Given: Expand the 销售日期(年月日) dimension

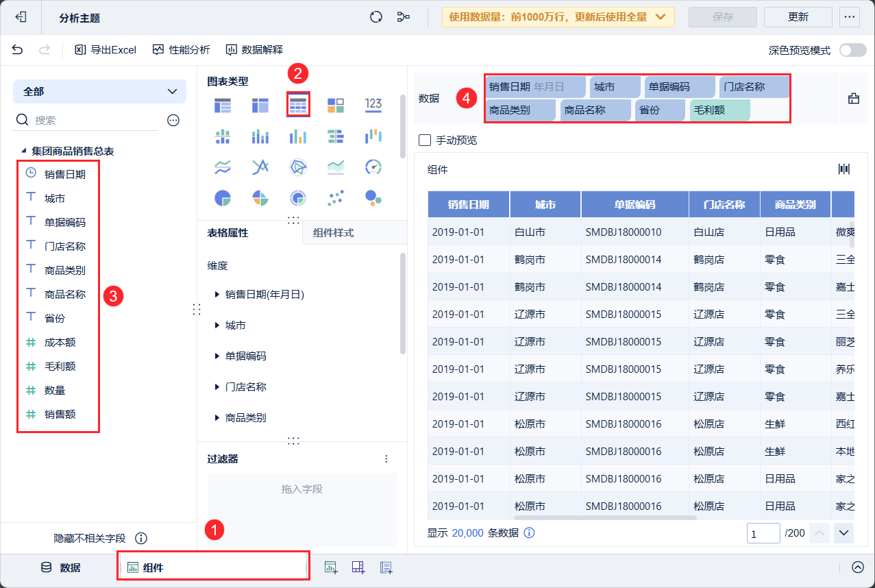Looking at the screenshot, I should pos(218,295).
